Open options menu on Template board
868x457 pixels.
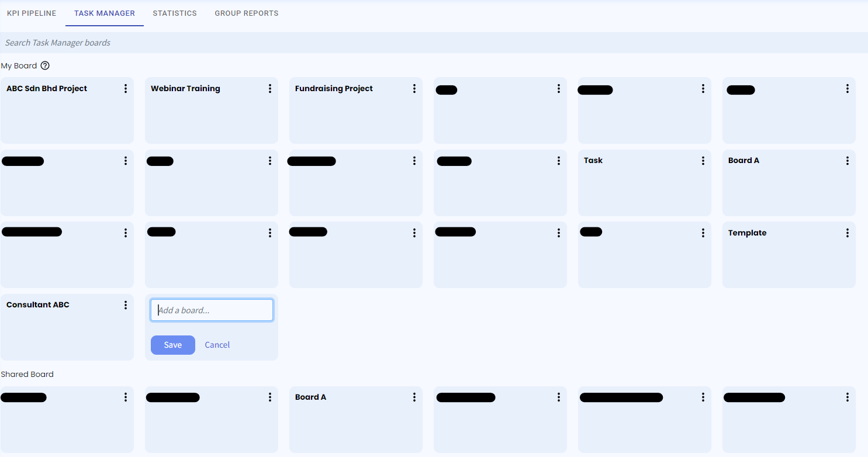848,233
